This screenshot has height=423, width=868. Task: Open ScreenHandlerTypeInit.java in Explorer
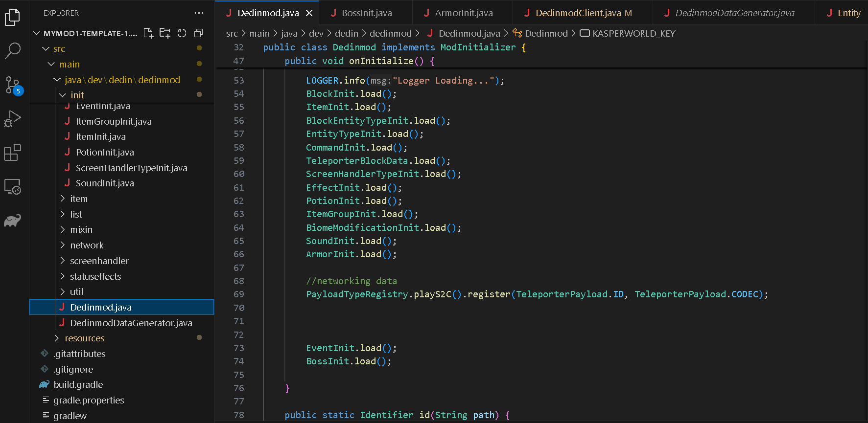coord(131,168)
